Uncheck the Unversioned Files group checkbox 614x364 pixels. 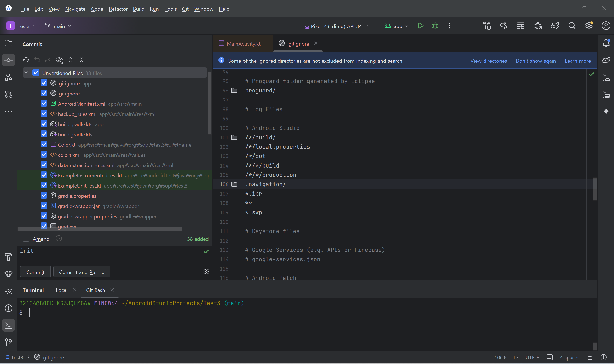click(x=36, y=73)
